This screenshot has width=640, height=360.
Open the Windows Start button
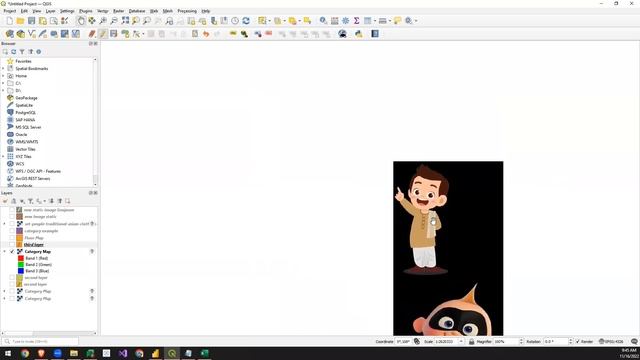pyautogui.click(x=8, y=353)
